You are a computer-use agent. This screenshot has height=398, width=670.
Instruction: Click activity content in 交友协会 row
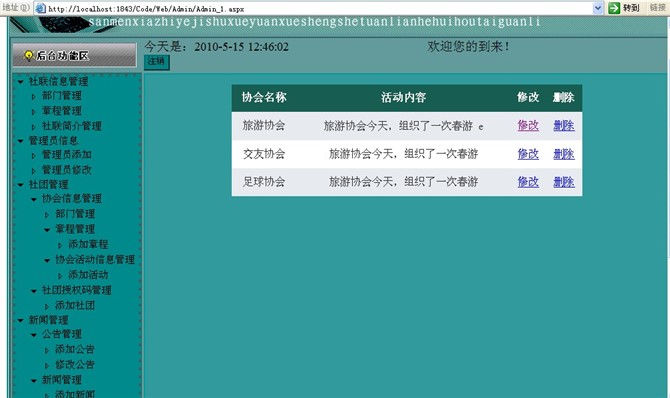(403, 154)
